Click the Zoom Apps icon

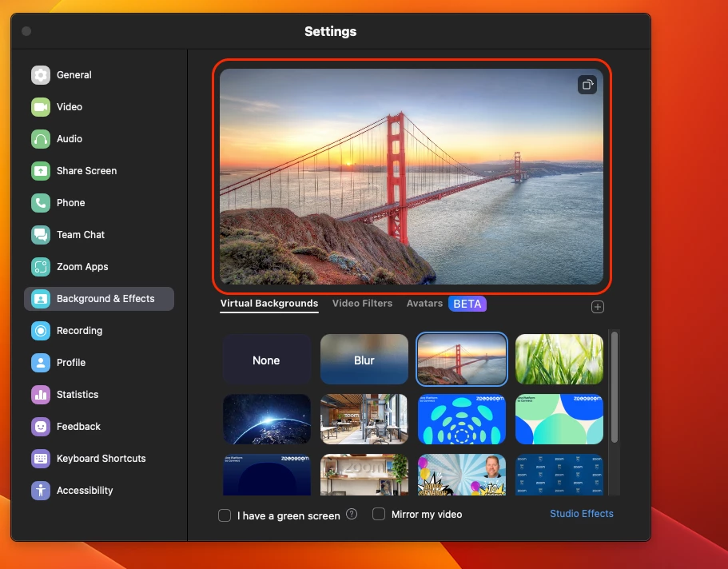tap(41, 267)
